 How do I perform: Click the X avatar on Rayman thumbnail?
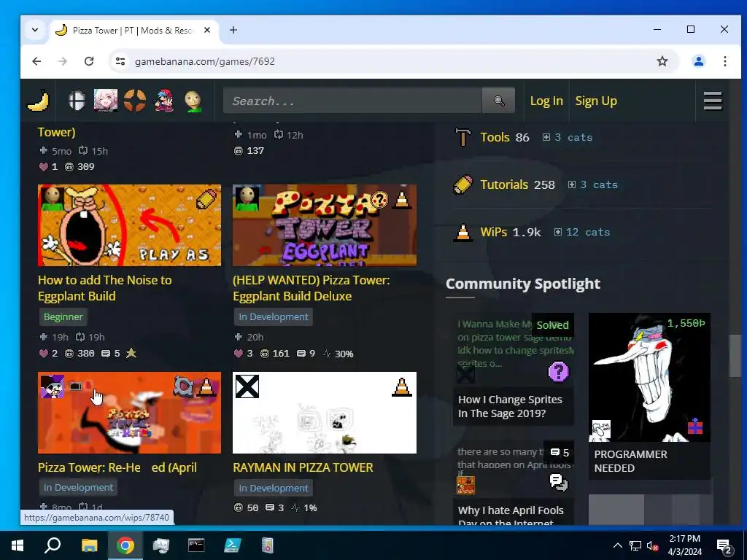tap(247, 386)
